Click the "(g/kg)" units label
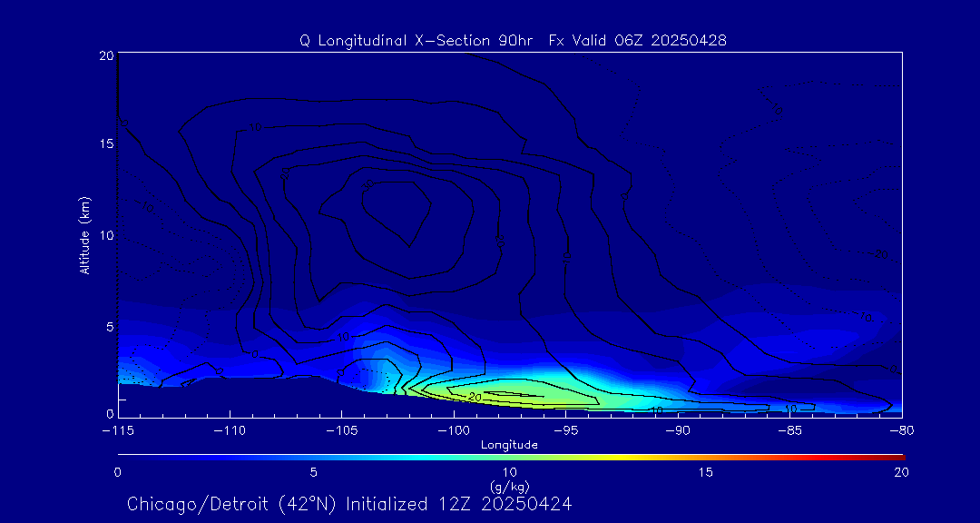Image resolution: width=980 pixels, height=523 pixels. click(511, 487)
